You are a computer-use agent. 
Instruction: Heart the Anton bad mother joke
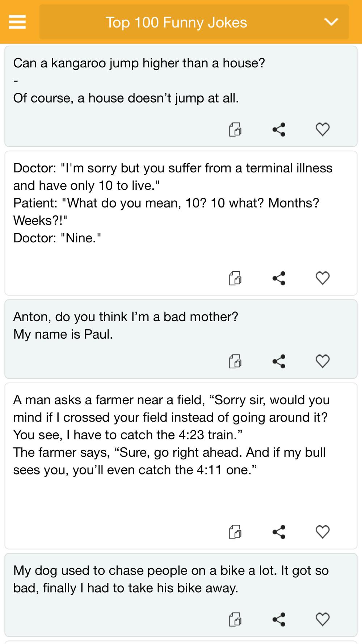tap(323, 361)
